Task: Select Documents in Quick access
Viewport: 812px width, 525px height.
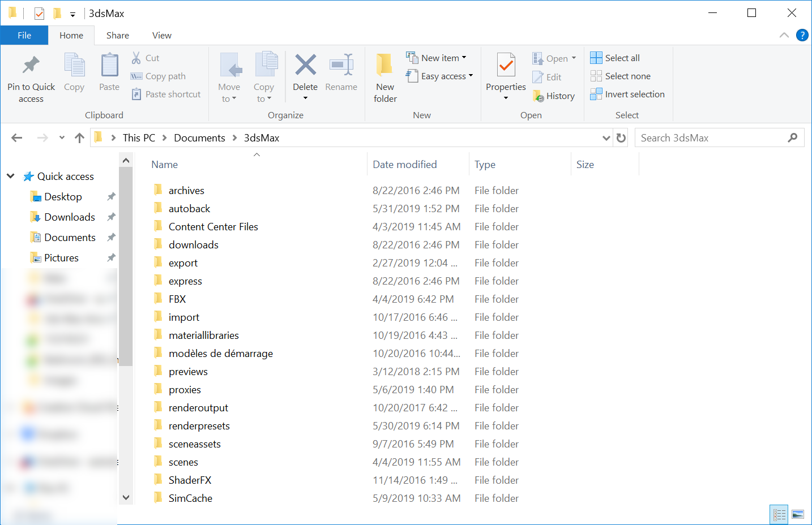Action: tap(70, 237)
